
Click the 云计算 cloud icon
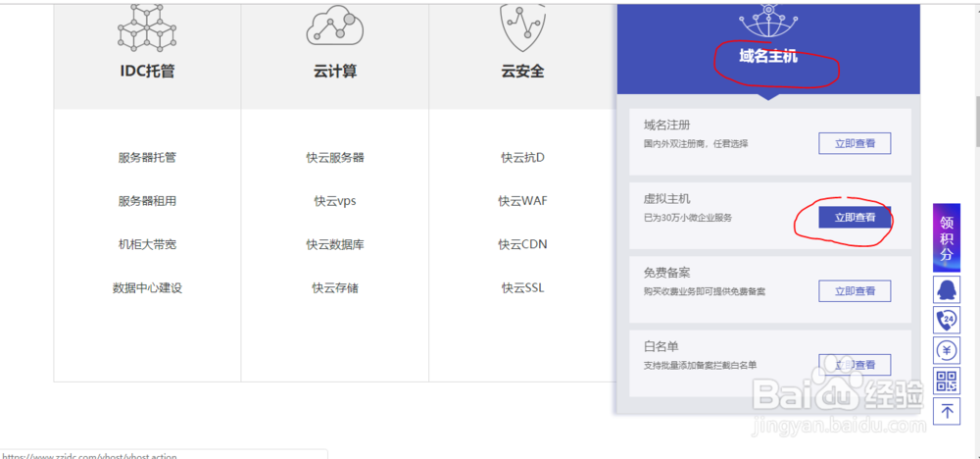click(335, 25)
